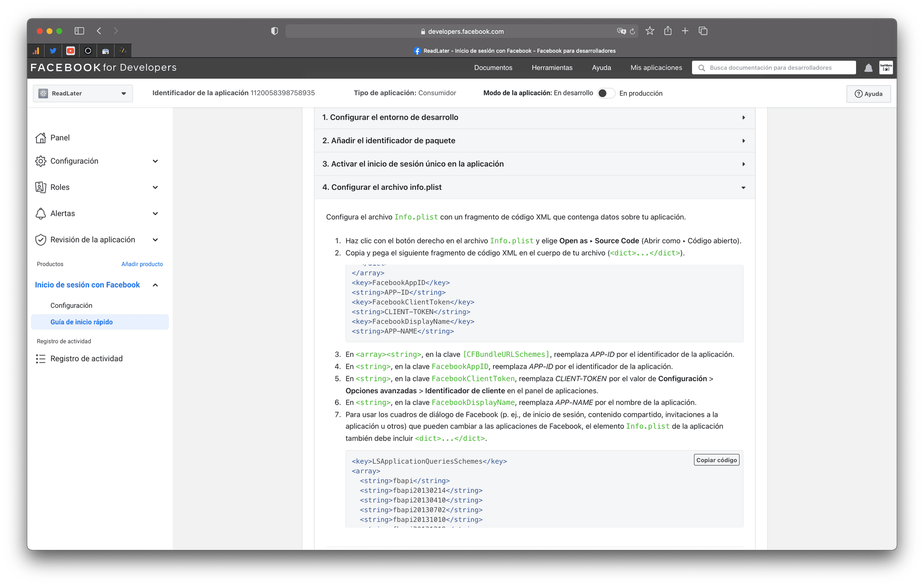This screenshot has height=586, width=924.
Task: Click the LSApplicationQueriesSchemes key line
Action: click(429, 461)
